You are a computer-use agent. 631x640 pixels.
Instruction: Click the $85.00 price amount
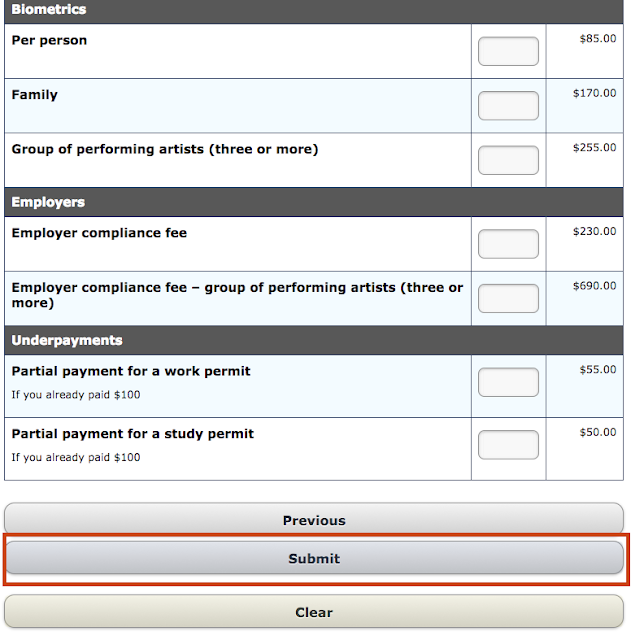(x=598, y=39)
